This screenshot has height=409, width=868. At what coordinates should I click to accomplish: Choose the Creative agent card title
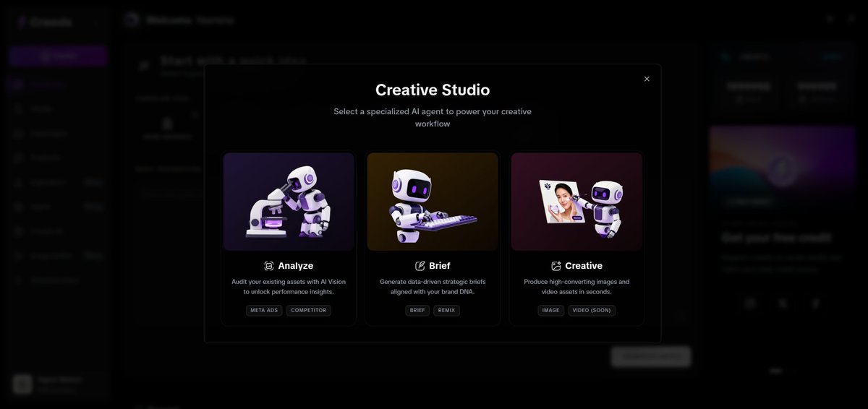(584, 266)
